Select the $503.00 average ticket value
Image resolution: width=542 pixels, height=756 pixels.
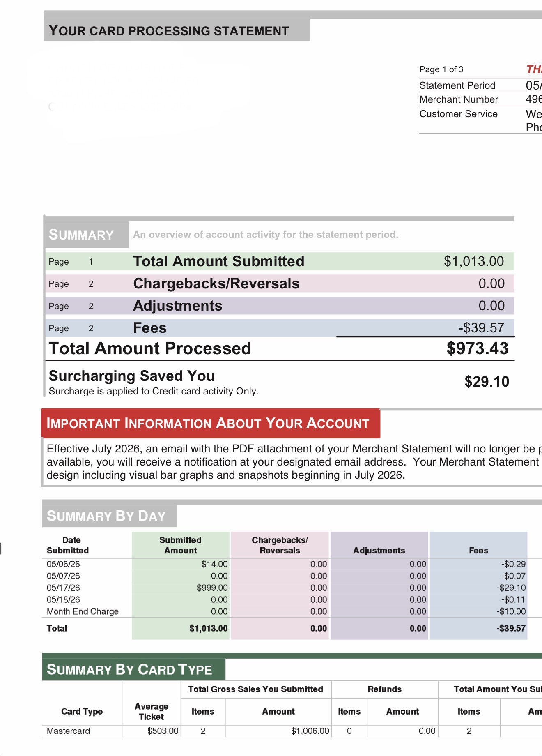tap(163, 731)
